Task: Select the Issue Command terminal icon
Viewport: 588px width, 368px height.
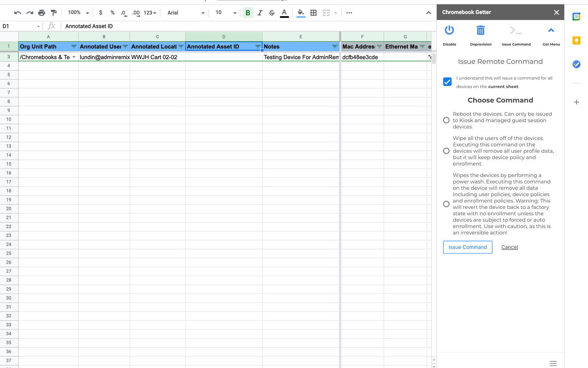Action: (516, 31)
